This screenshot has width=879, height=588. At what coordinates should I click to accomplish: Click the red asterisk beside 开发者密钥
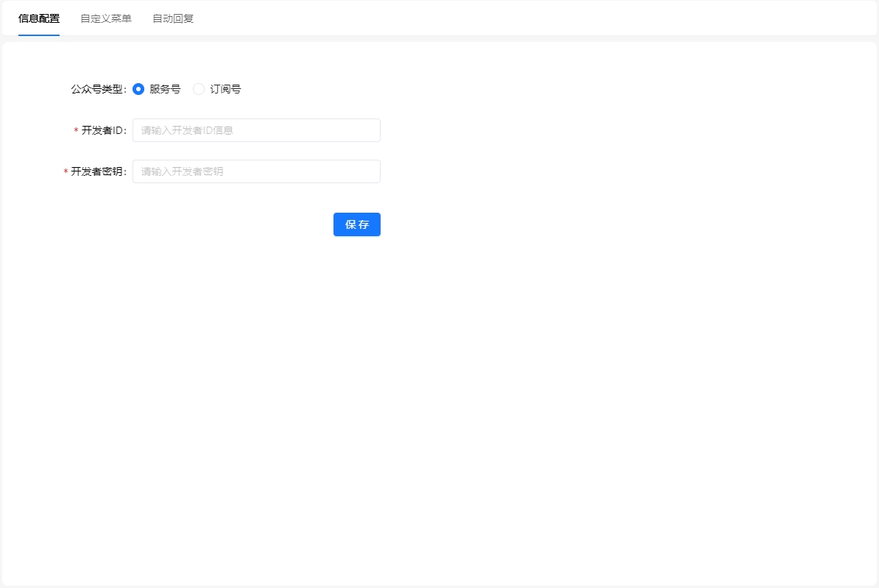pyautogui.click(x=66, y=171)
